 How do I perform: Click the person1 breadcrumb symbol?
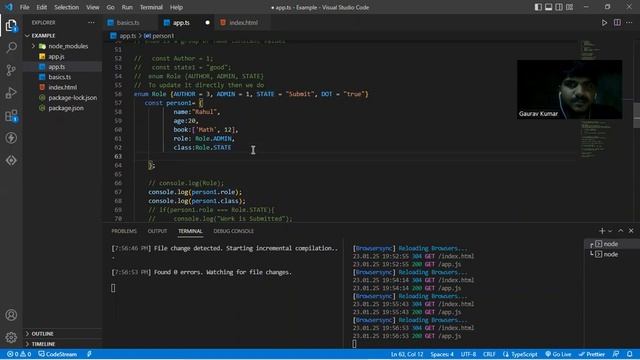(x=159, y=36)
